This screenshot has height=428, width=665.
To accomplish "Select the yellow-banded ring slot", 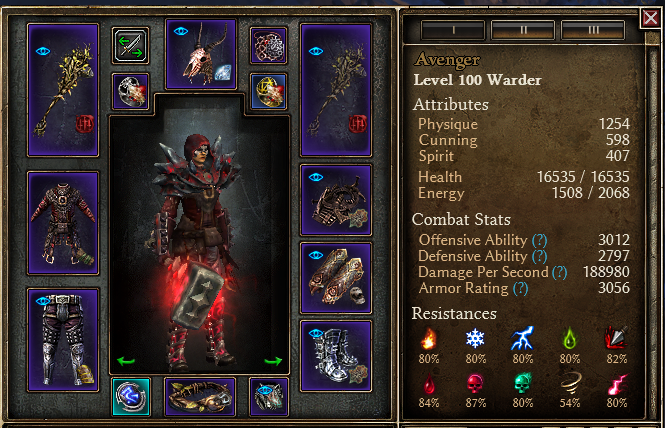I will tap(268, 92).
